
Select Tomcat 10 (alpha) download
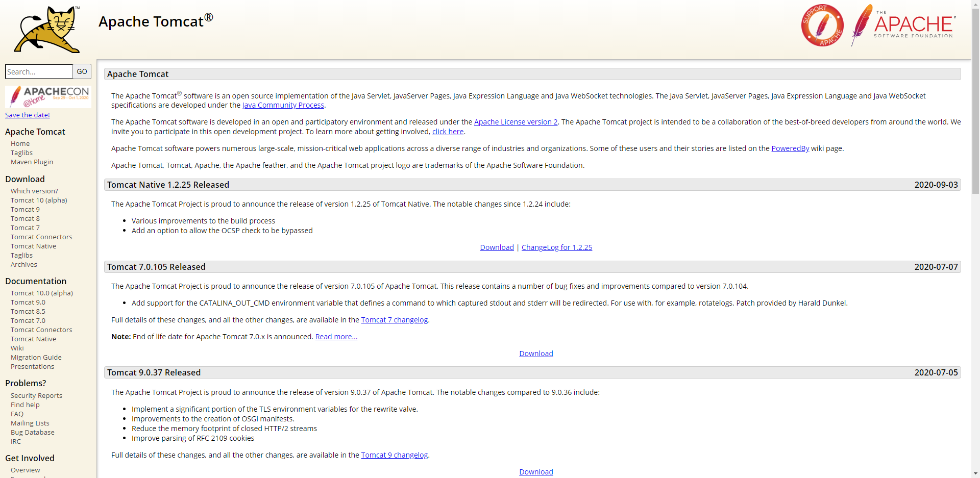(39, 200)
